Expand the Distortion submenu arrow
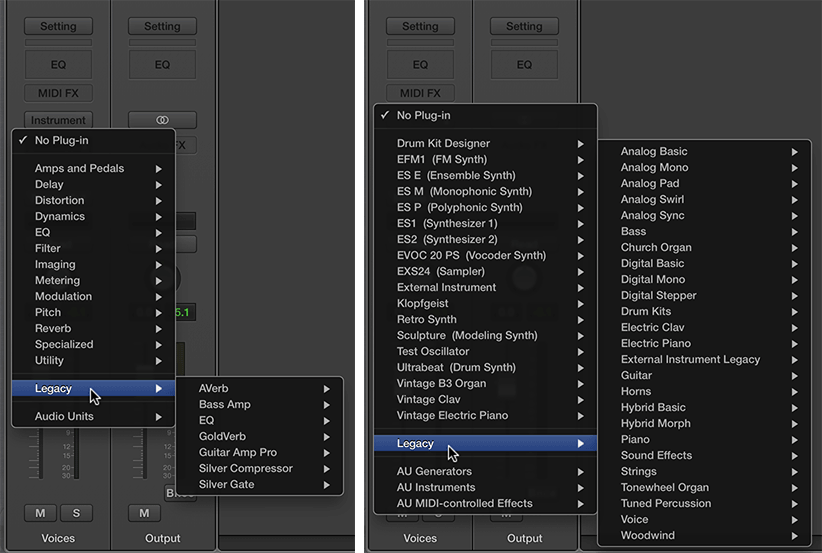822x553 pixels. (x=158, y=201)
